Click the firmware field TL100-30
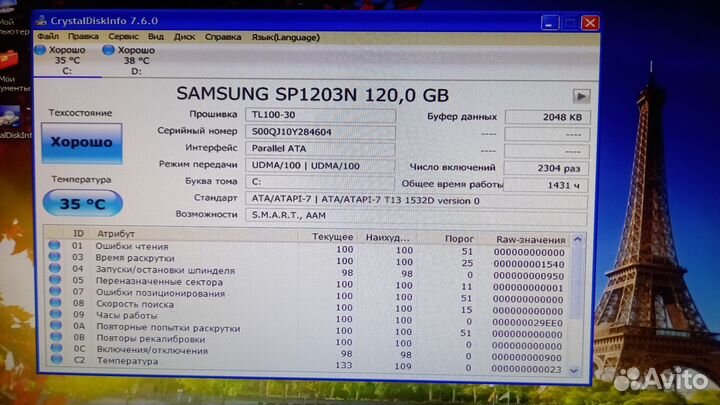720x405 pixels. (320, 115)
